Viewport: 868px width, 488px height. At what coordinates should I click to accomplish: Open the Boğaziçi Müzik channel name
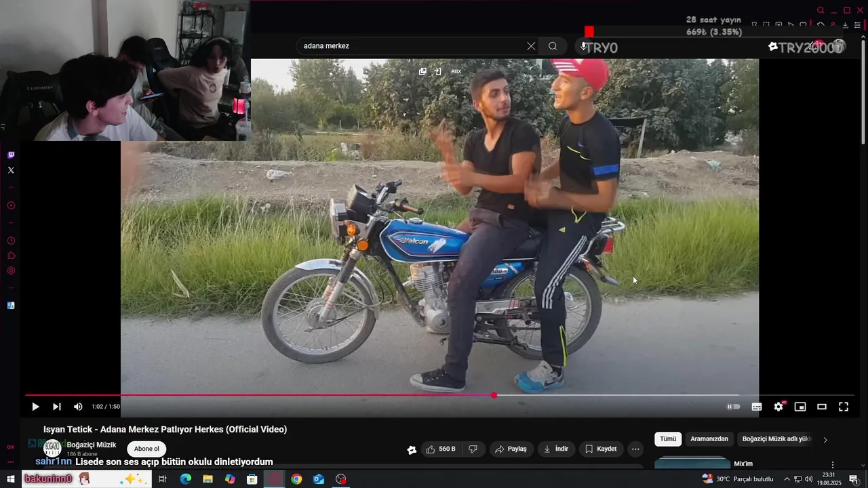point(92,445)
